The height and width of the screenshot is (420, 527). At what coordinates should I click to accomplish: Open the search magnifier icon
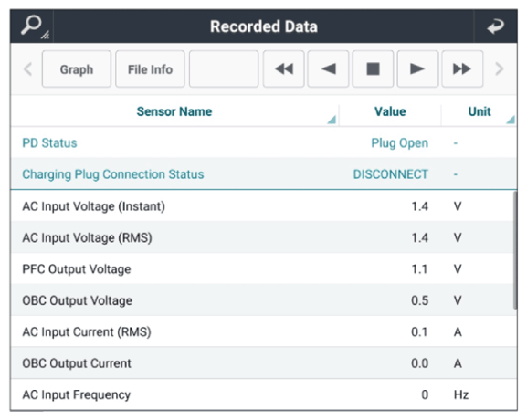tap(34, 26)
